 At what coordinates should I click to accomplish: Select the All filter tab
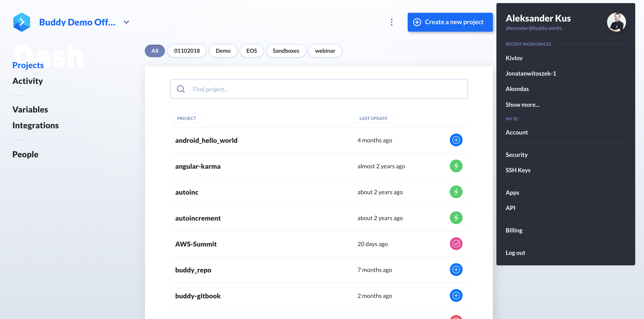click(x=155, y=51)
